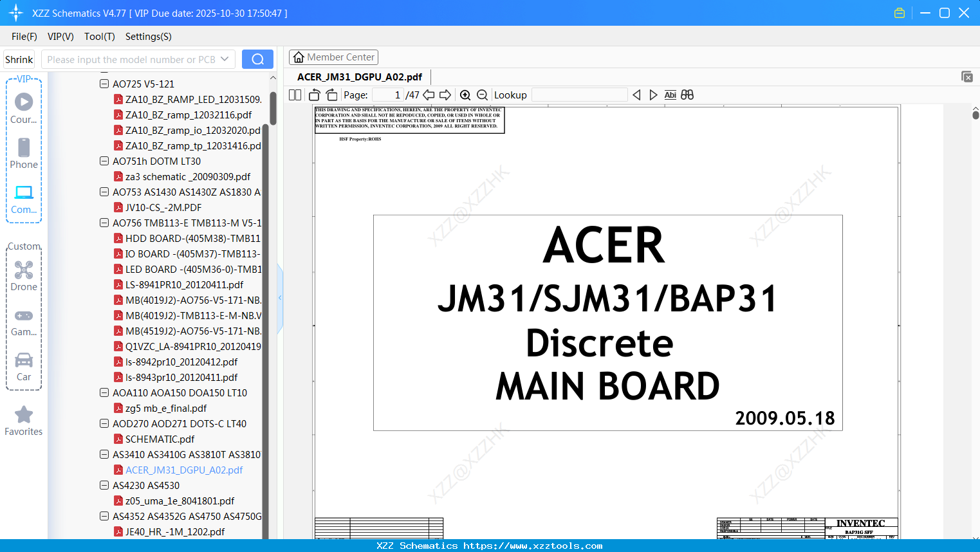Open the model number dropdown arrow
Screen dimensions: 980x552
(x=225, y=59)
